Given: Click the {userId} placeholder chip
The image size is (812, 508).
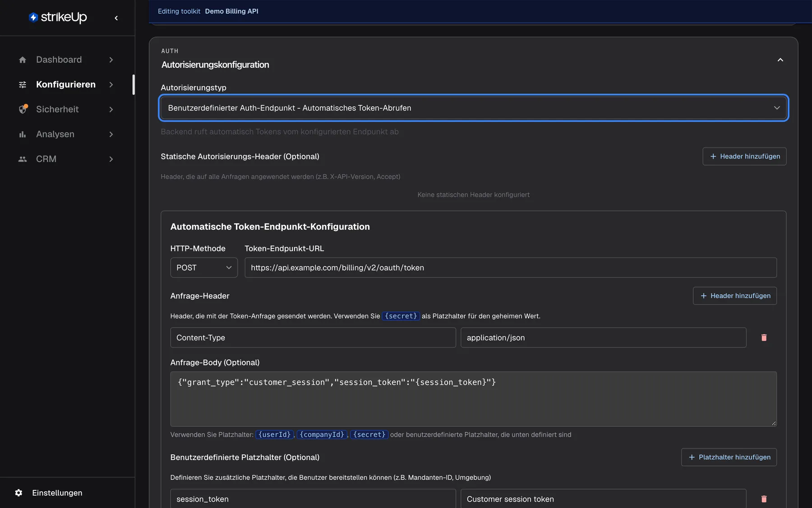Looking at the screenshot, I should (x=274, y=434).
